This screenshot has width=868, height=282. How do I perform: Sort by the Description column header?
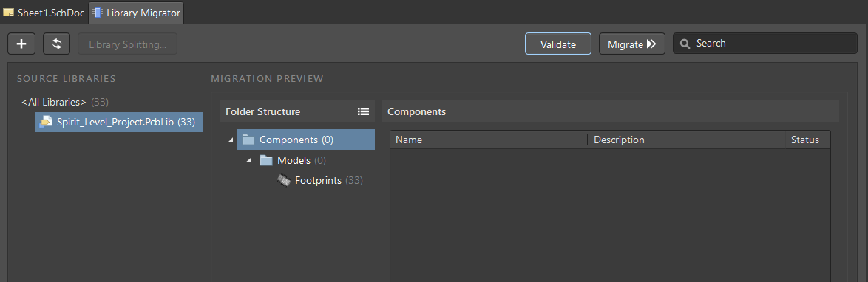point(686,140)
